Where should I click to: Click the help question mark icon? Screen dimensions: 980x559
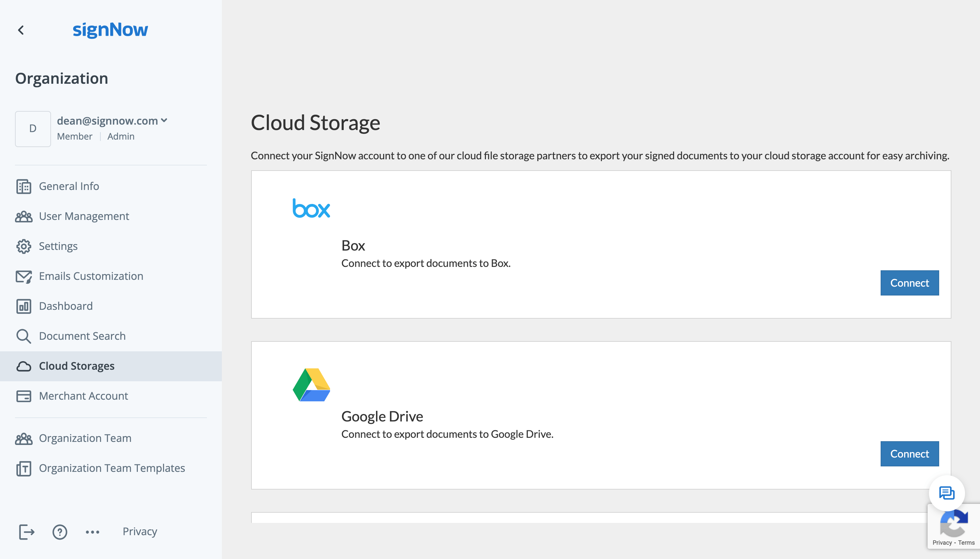pyautogui.click(x=60, y=531)
